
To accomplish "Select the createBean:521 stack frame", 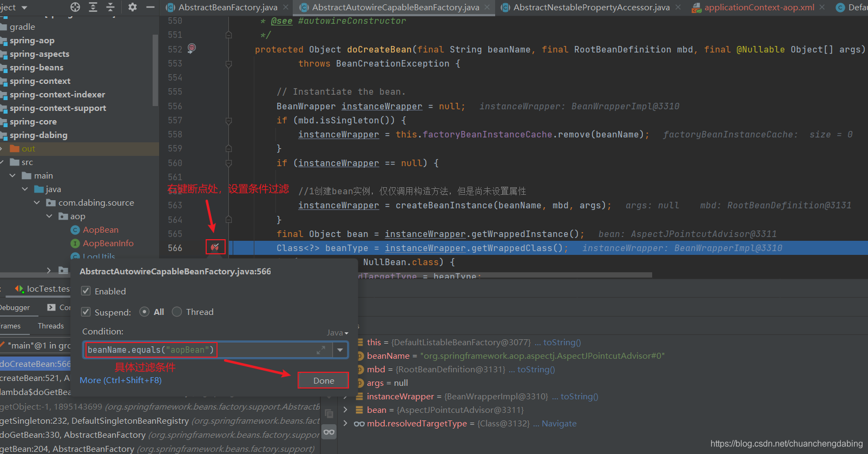I will click(x=36, y=378).
